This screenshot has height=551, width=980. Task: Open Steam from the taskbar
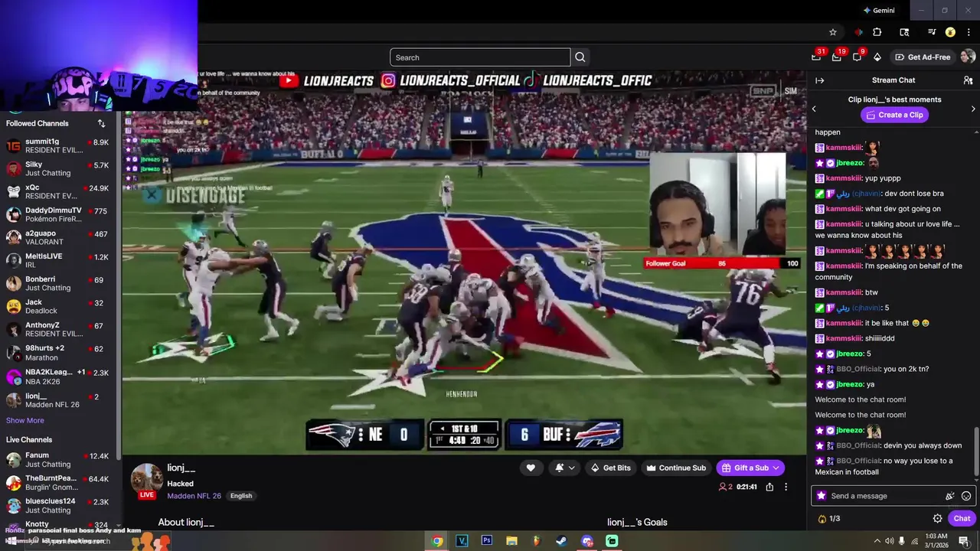pyautogui.click(x=561, y=540)
